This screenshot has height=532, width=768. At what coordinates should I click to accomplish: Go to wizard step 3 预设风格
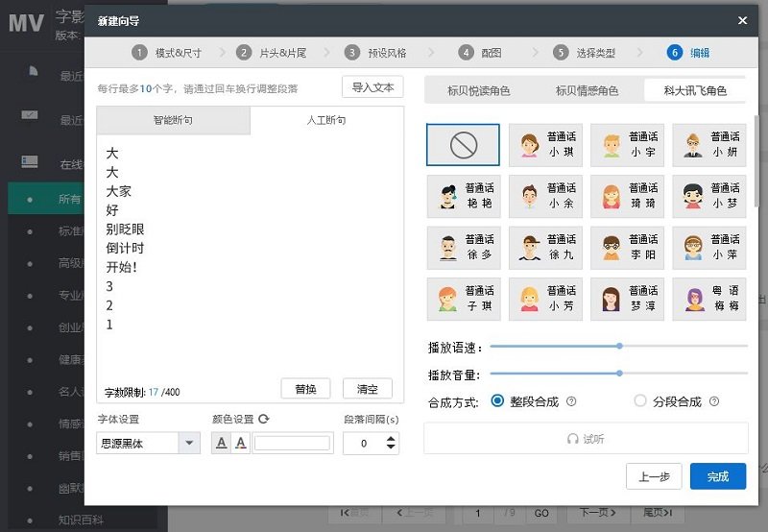[x=375, y=53]
